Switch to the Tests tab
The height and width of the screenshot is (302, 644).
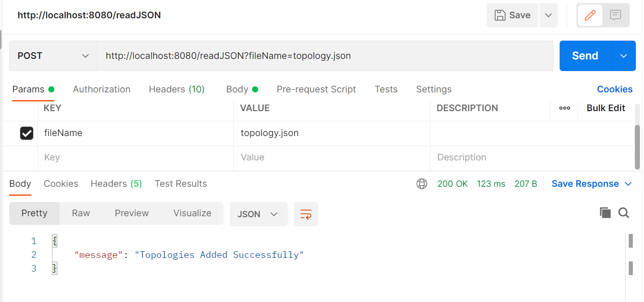[386, 89]
